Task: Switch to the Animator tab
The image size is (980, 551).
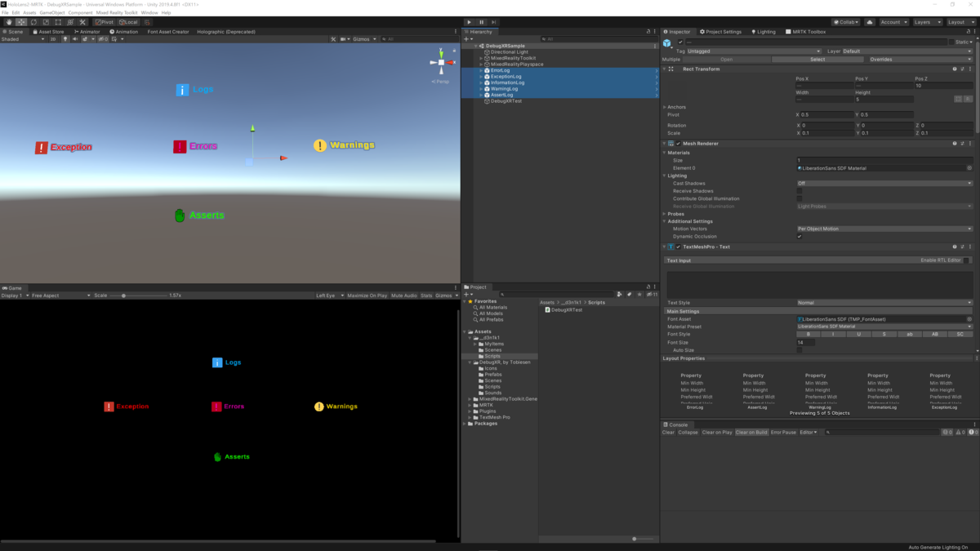Action: (x=87, y=32)
